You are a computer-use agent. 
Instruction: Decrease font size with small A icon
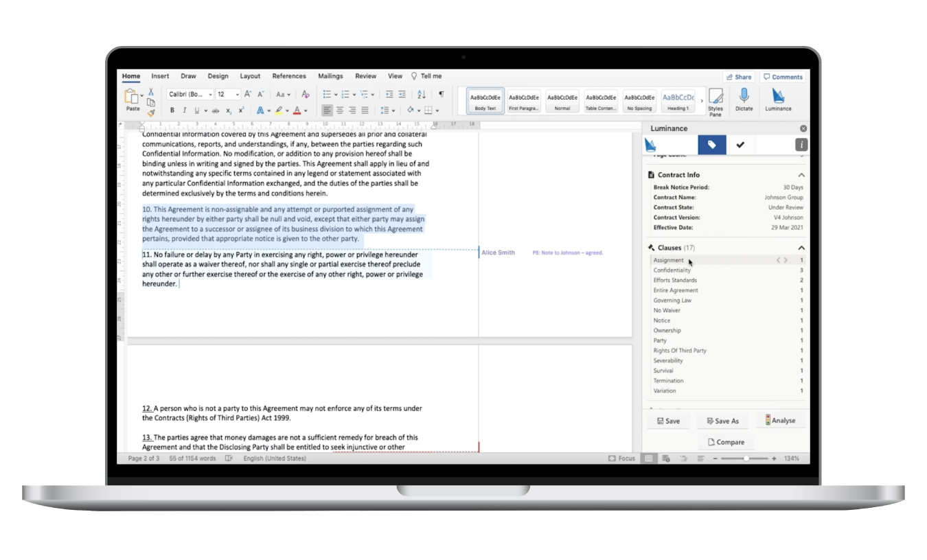tap(261, 94)
